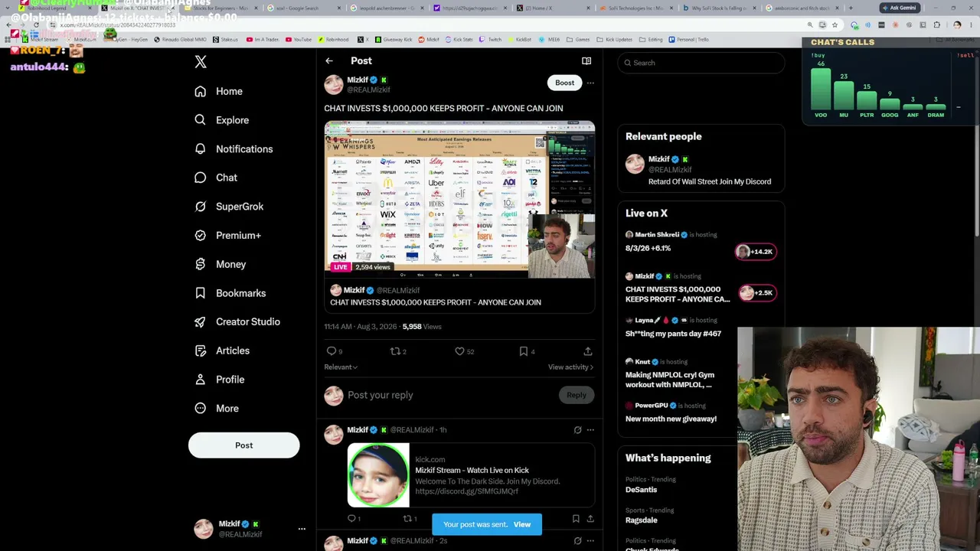Click the back arrow beside Post
The width and height of the screenshot is (980, 551).
point(329,61)
